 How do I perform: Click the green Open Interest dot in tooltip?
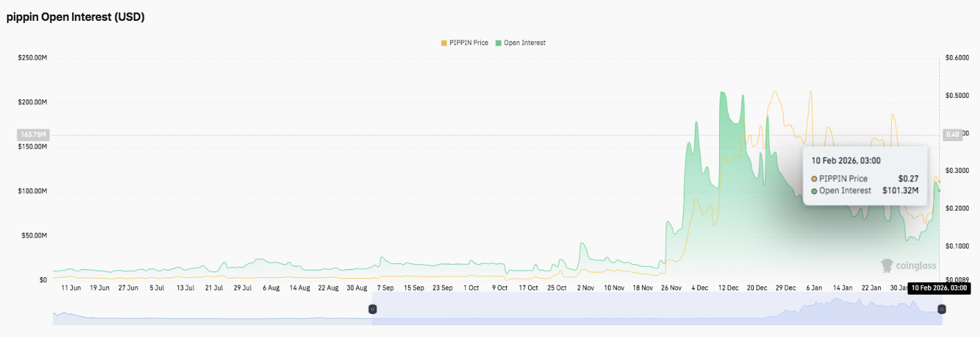click(x=814, y=190)
